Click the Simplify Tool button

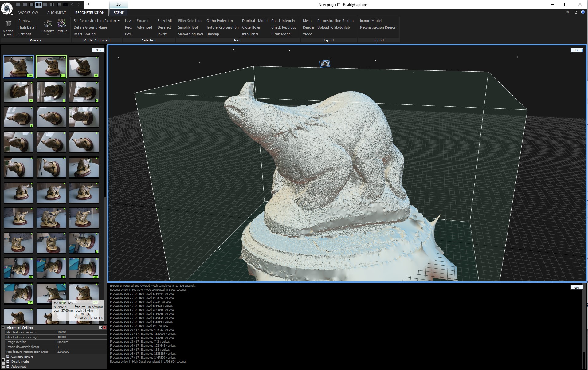(x=188, y=27)
